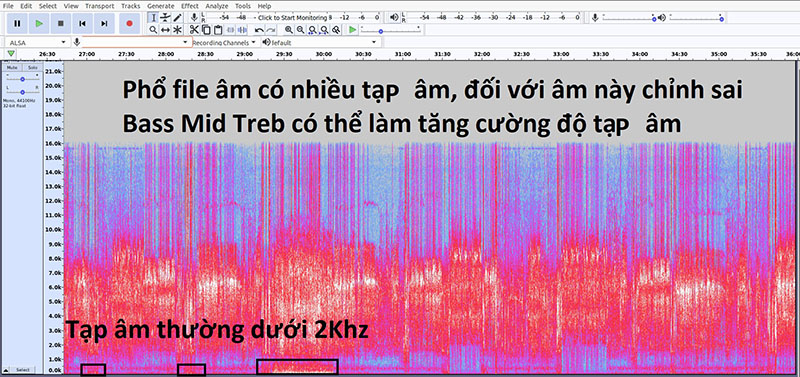800x377 pixels.
Task: Adjust the playback volume slider
Action: pos(696,18)
